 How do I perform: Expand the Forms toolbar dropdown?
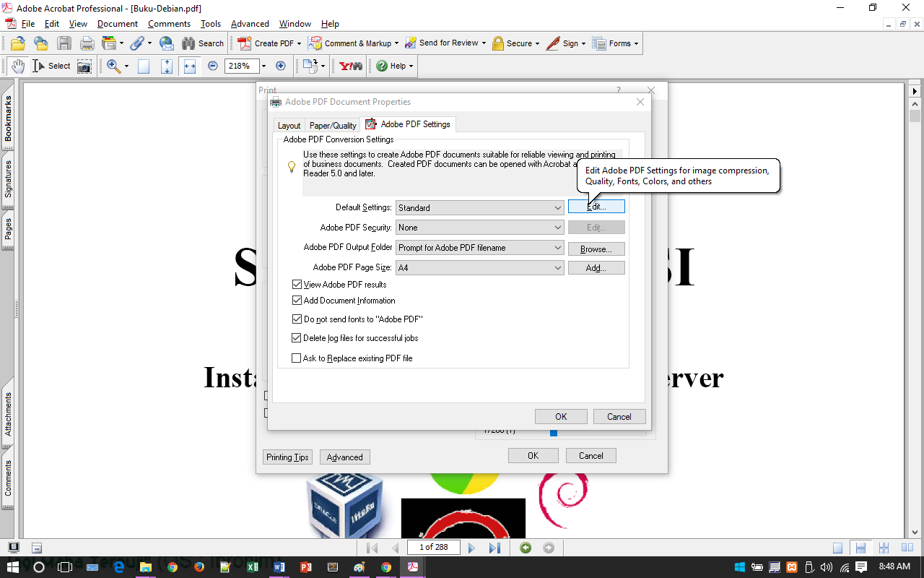pos(636,43)
